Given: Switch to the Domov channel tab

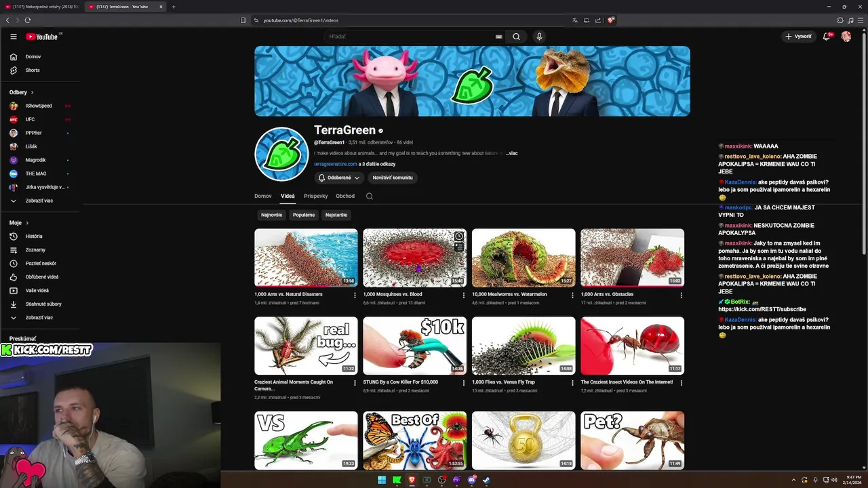Looking at the screenshot, I should point(263,196).
